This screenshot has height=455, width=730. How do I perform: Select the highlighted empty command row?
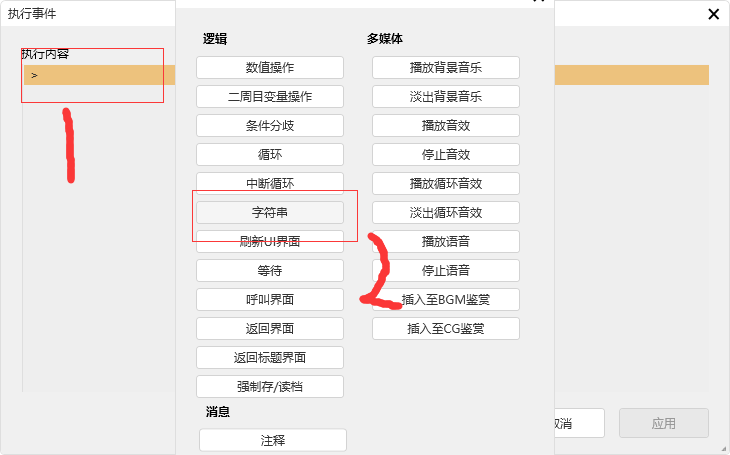point(100,75)
